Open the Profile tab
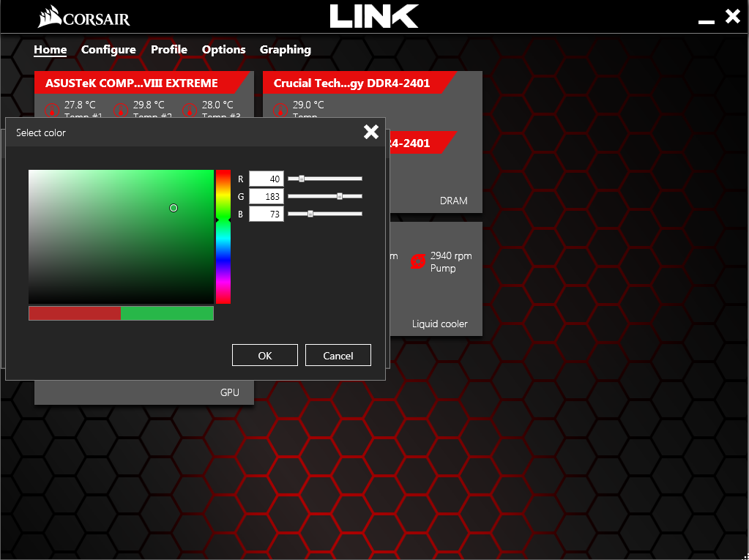749x560 pixels. pos(168,50)
